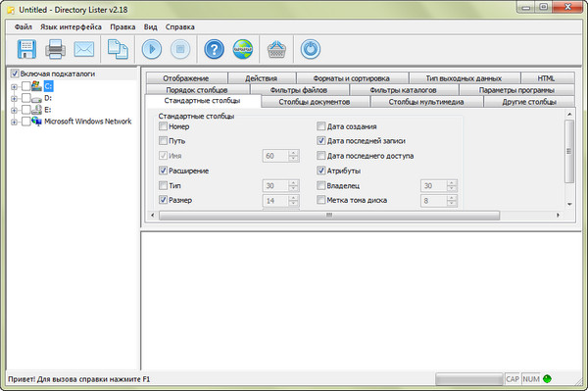Check the Microsoft Windows Network checkbox

pyautogui.click(x=25, y=122)
